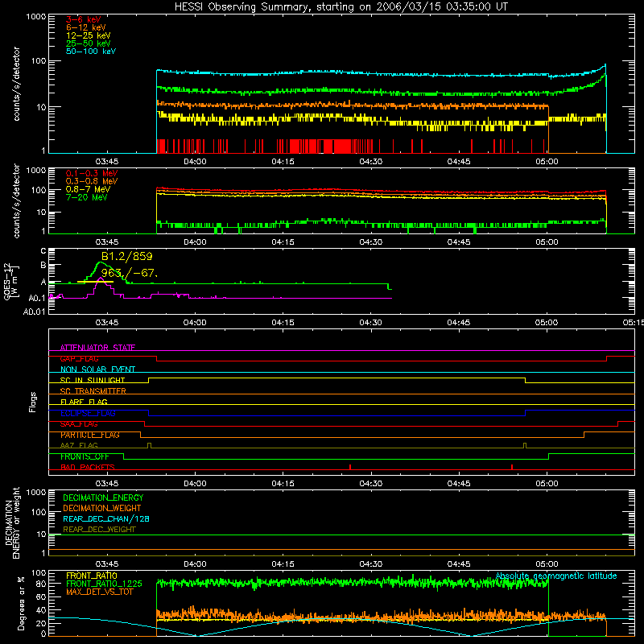Click the 0.1-0.3 MeV legend label

coord(92,173)
